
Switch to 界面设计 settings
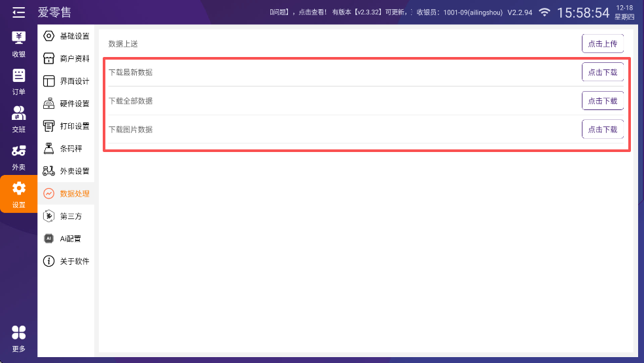pos(66,81)
